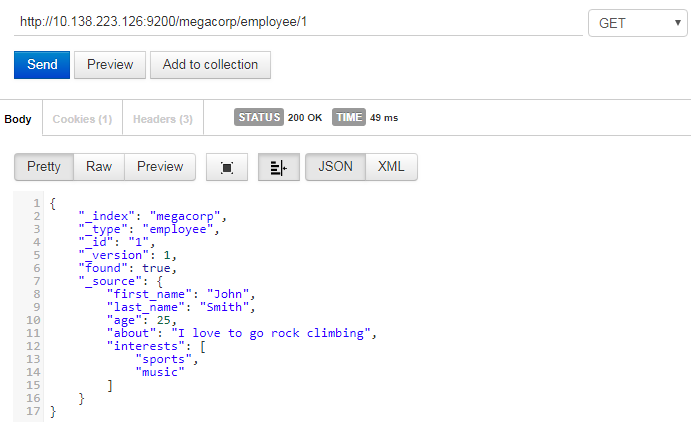
Task: Click the STATUS label badge
Action: tap(259, 117)
